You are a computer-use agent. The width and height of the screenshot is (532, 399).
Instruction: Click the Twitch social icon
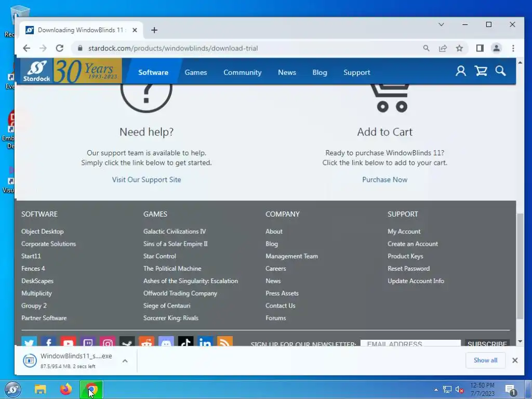click(x=88, y=341)
